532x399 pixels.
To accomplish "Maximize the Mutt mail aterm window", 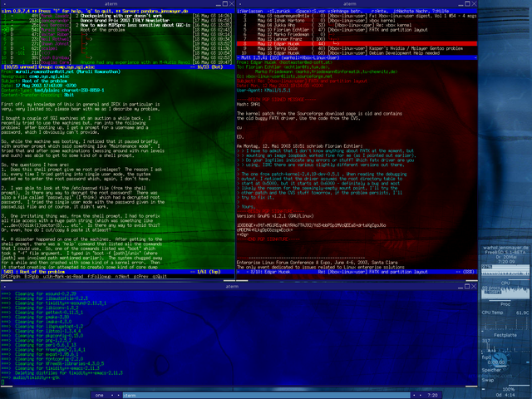I will click(x=467, y=3).
